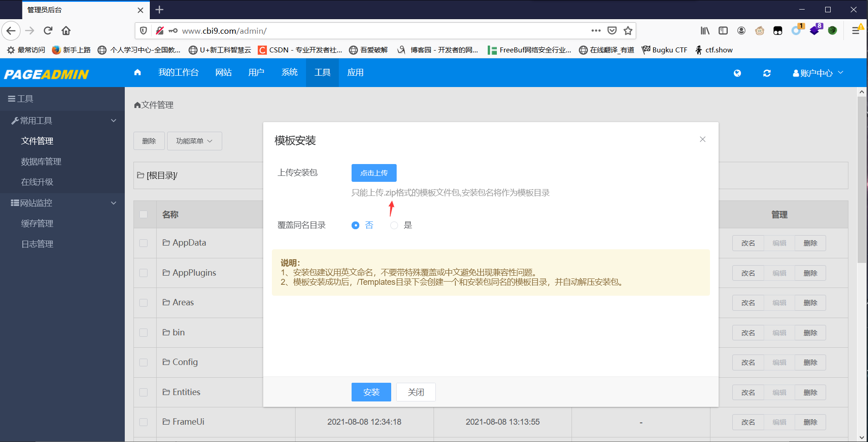Image resolution: width=868 pixels, height=442 pixels.
Task: Check the AppPlugins row checkbox
Action: pyautogui.click(x=143, y=273)
